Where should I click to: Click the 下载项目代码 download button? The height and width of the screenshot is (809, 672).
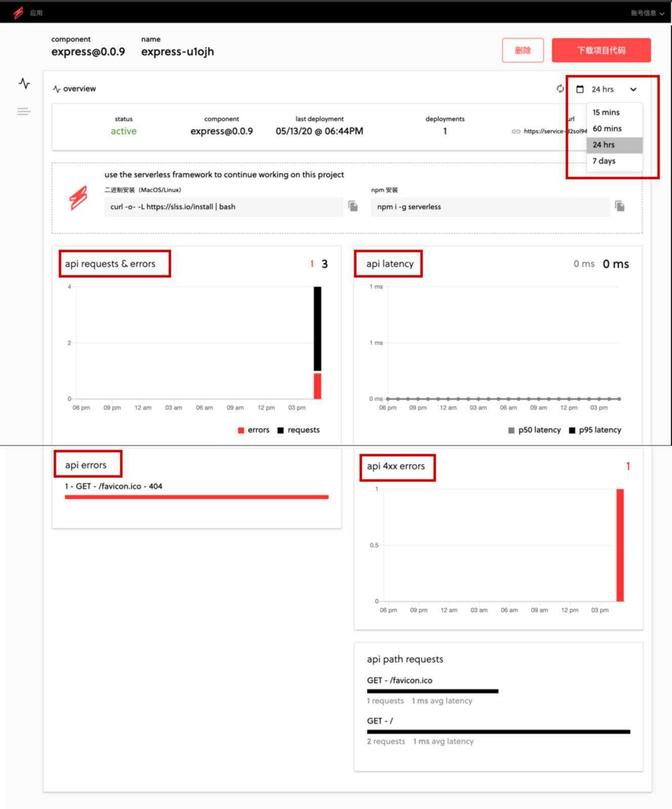[601, 50]
